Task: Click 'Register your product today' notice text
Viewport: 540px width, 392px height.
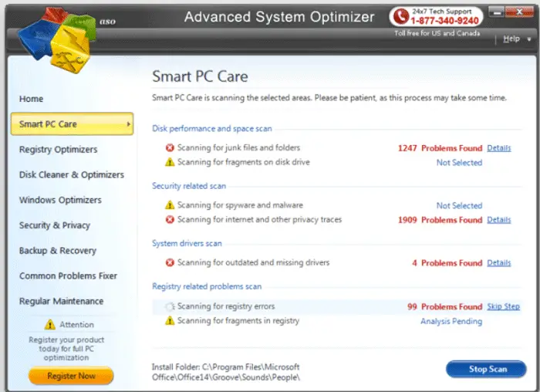Action: click(66, 349)
